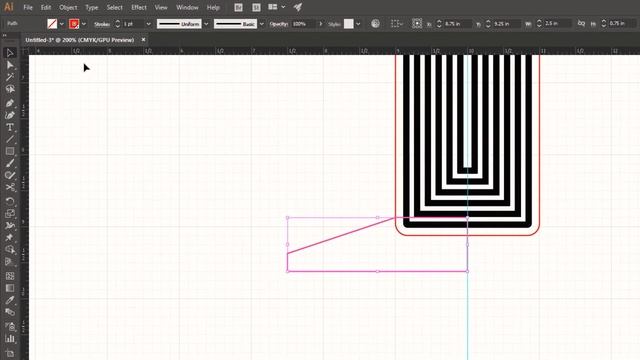Open the Window menu
This screenshot has height=360, width=640.
point(187,7)
